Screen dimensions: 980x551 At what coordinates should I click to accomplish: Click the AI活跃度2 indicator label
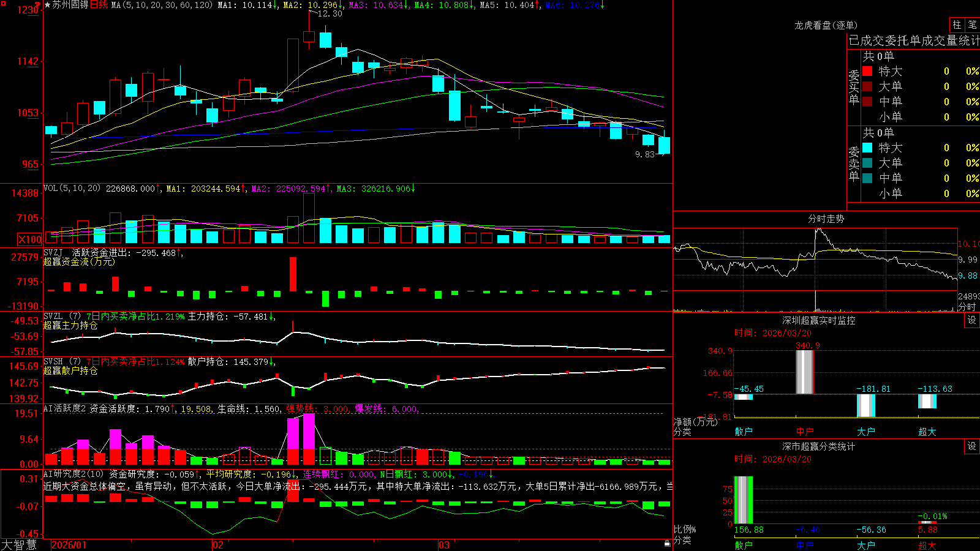[x=64, y=408]
